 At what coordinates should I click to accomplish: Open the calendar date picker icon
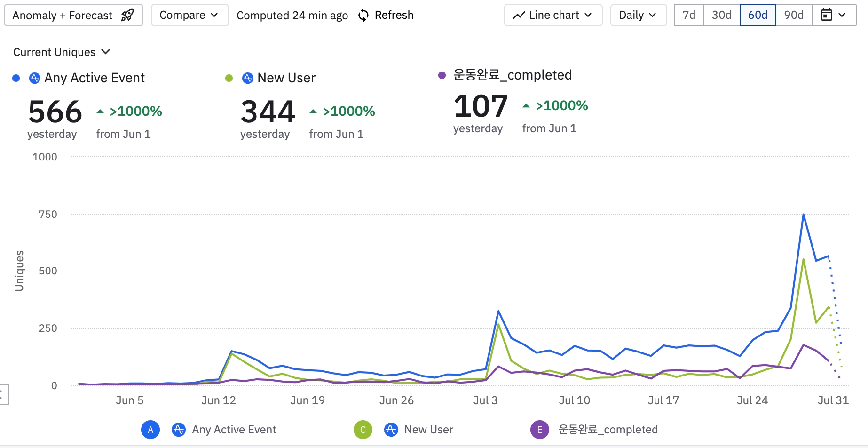(826, 15)
